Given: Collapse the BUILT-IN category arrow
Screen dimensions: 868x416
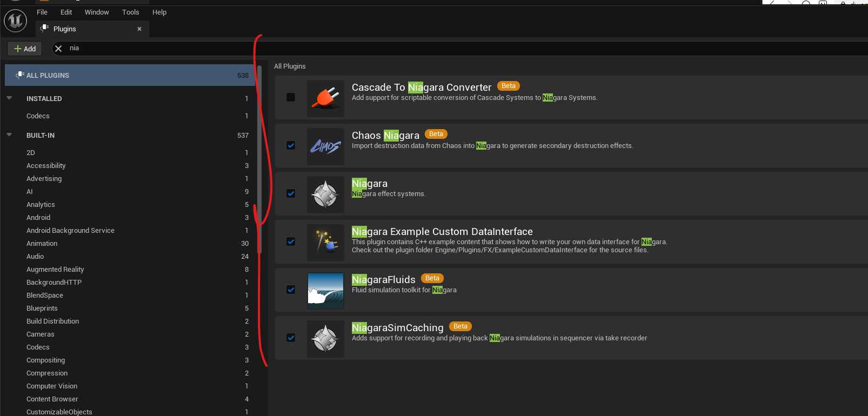Looking at the screenshot, I should click(x=9, y=135).
